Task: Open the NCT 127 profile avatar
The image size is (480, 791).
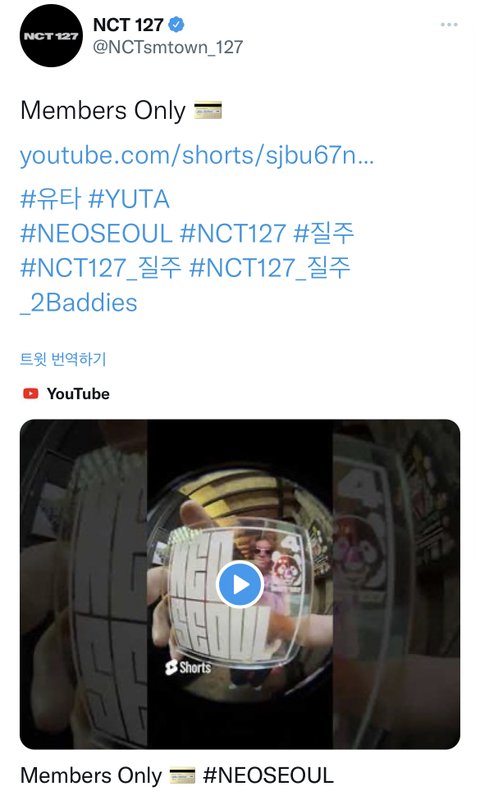Action: click(51, 36)
